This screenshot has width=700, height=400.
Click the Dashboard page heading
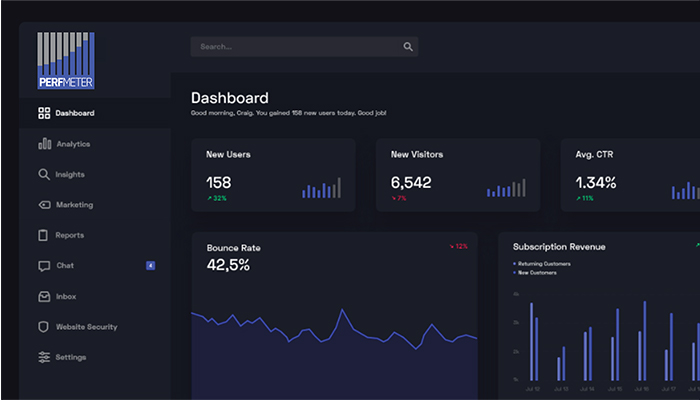(x=230, y=98)
